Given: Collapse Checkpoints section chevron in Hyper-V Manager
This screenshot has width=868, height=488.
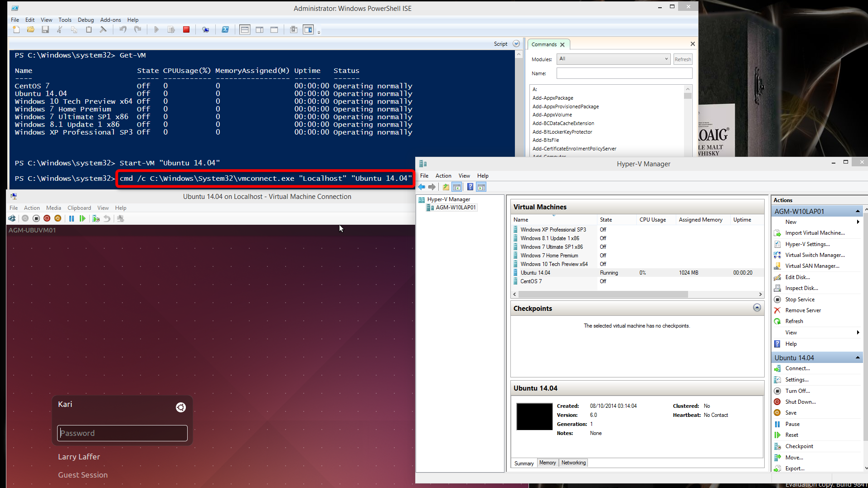Looking at the screenshot, I should (x=757, y=308).
